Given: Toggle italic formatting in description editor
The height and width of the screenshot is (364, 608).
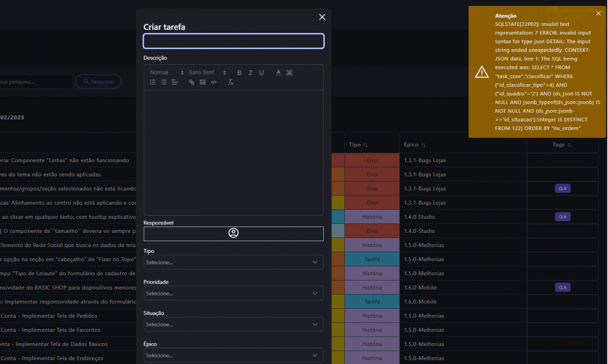Looking at the screenshot, I should click(x=250, y=73).
